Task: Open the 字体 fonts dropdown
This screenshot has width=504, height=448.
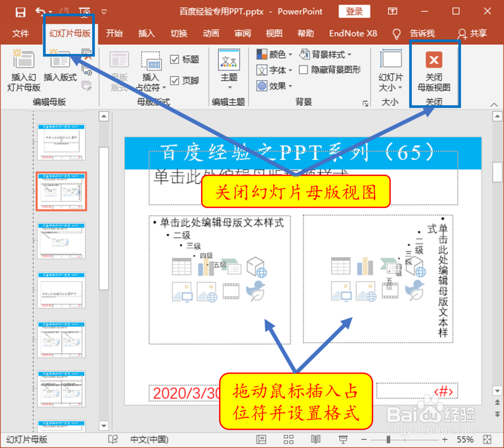Action: [275, 70]
